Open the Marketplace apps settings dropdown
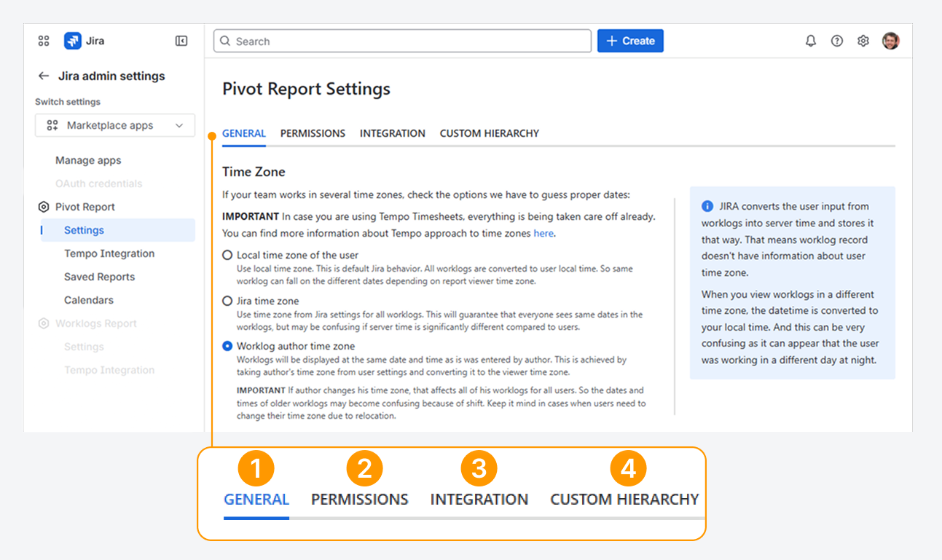The height and width of the screenshot is (560, 942). point(115,125)
